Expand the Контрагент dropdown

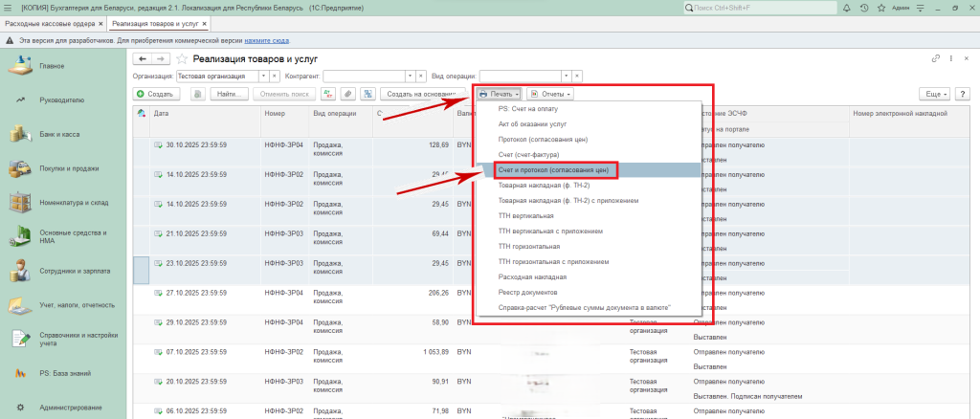[411, 75]
